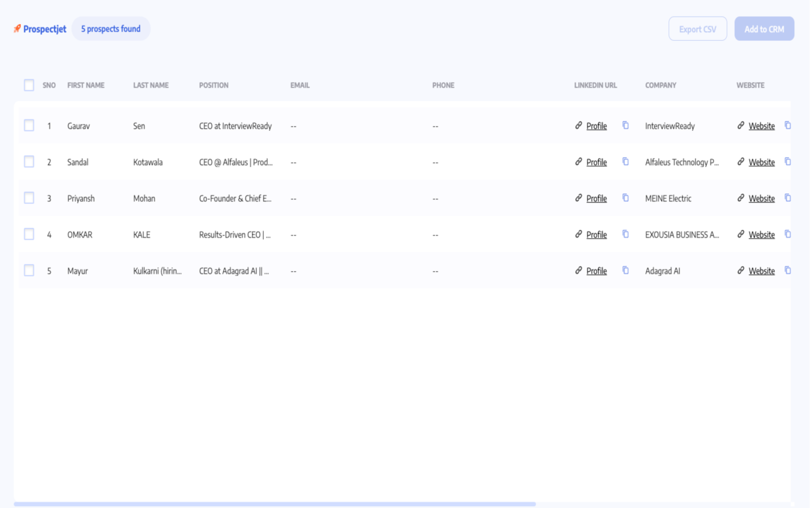Copy website link for InterviewReady
The image size is (812, 508).
point(788,126)
